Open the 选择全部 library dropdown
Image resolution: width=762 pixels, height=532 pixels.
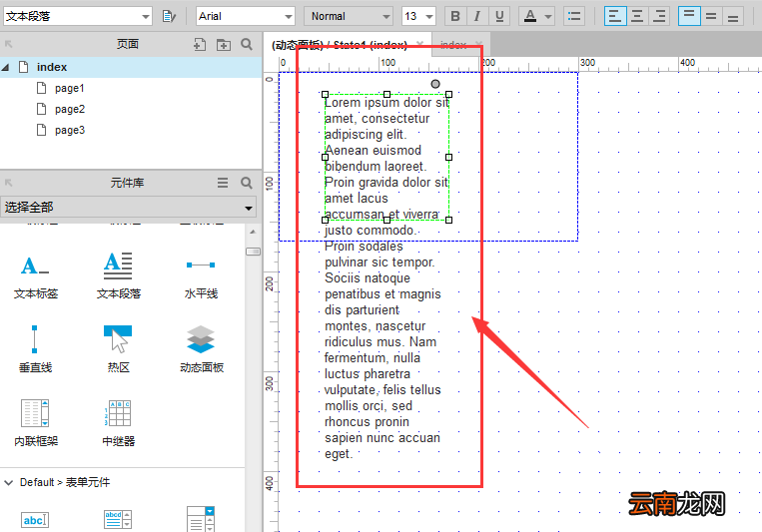(x=128, y=208)
